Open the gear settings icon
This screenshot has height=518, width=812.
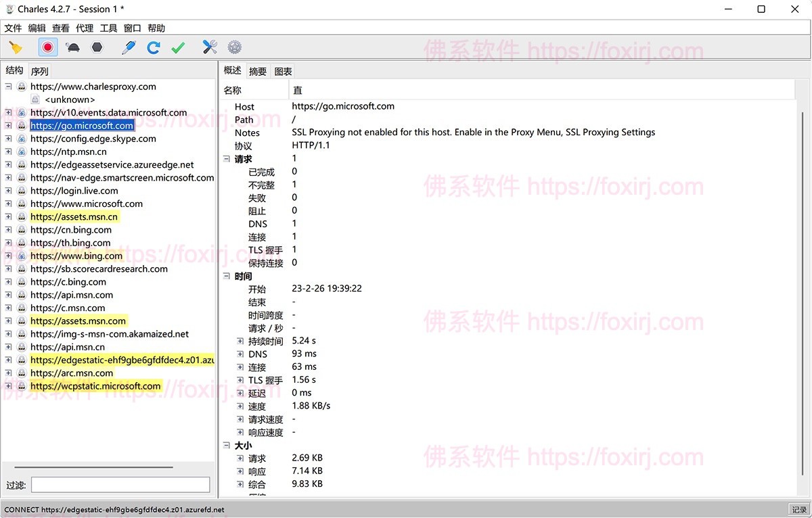[x=235, y=47]
